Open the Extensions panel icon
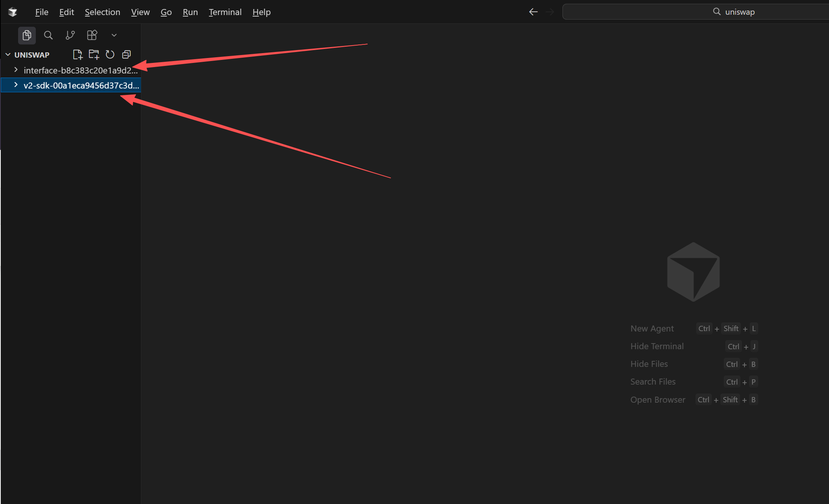The width and height of the screenshot is (829, 504). click(x=92, y=35)
